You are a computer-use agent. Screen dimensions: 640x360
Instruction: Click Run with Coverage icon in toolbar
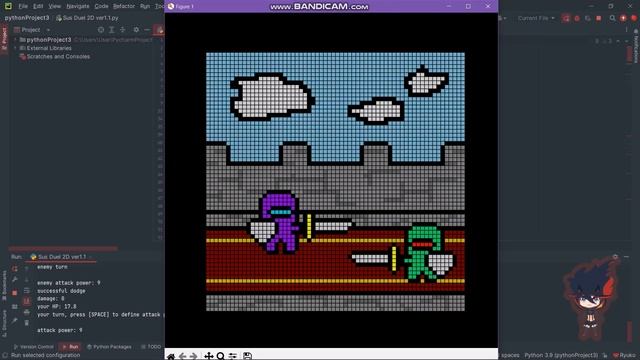pos(588,18)
